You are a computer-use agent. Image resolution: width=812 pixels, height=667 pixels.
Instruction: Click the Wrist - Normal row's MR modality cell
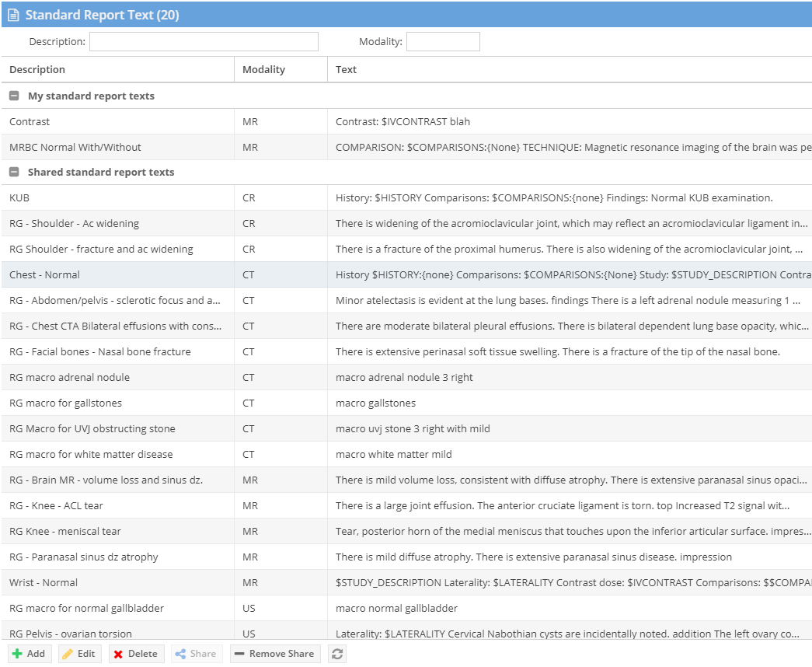(x=281, y=582)
